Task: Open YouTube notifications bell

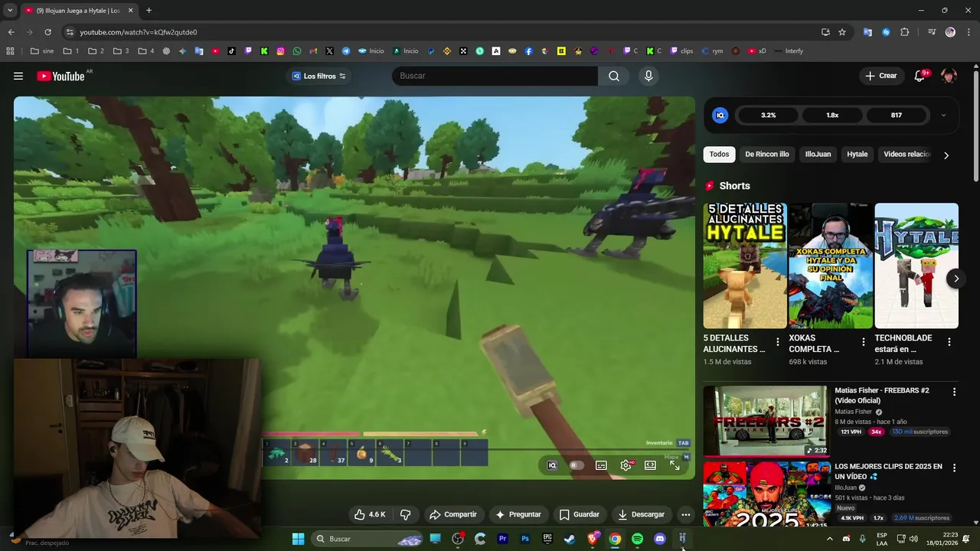Action: tap(920, 76)
